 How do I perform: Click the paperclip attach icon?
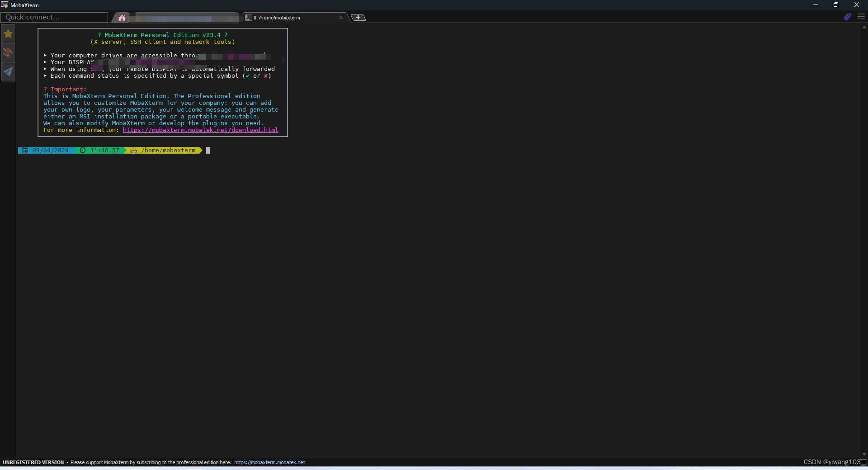pyautogui.click(x=847, y=17)
